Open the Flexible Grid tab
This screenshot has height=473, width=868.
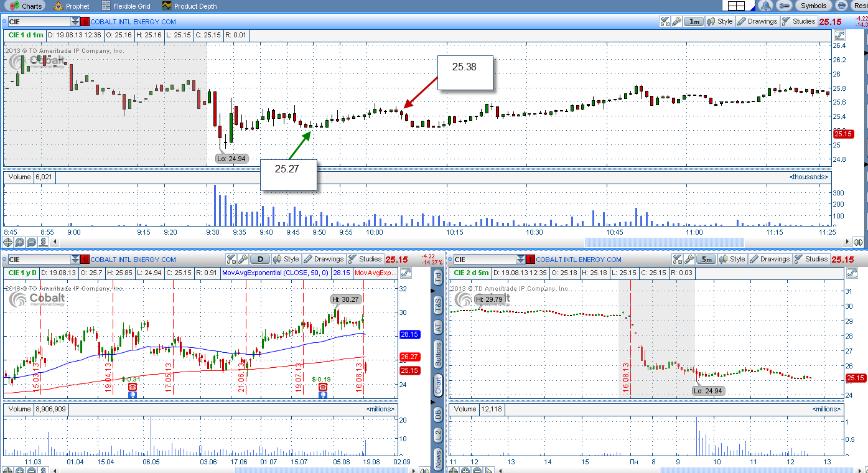(x=126, y=6)
